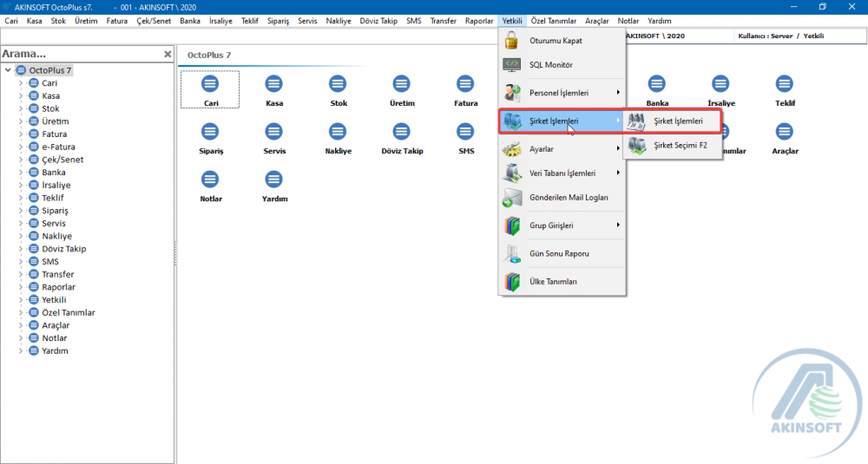Open the Döviz Takip module icon in the main panel
The height and width of the screenshot is (464, 868).
(x=401, y=132)
